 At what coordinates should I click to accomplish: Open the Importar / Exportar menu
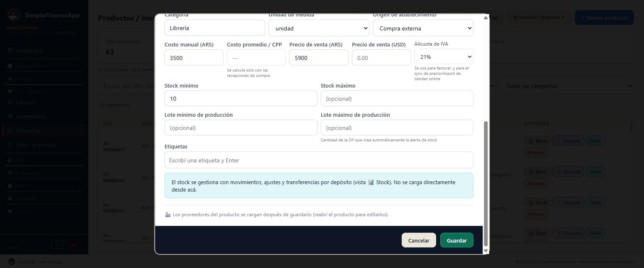pos(539,17)
